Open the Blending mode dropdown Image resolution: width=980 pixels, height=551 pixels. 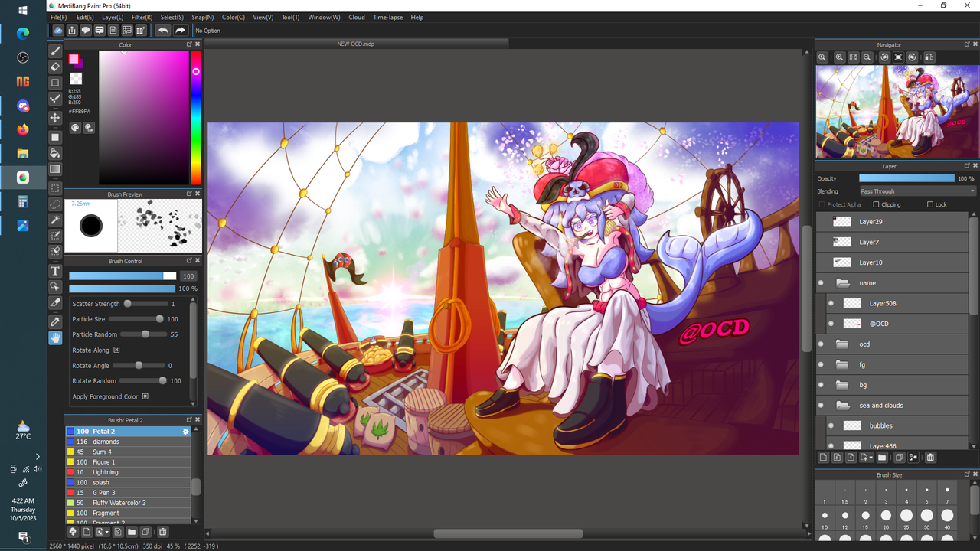tap(917, 191)
